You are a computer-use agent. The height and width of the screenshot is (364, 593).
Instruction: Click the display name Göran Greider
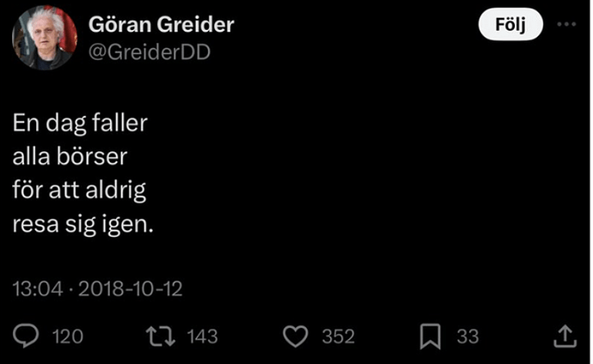tap(162, 25)
